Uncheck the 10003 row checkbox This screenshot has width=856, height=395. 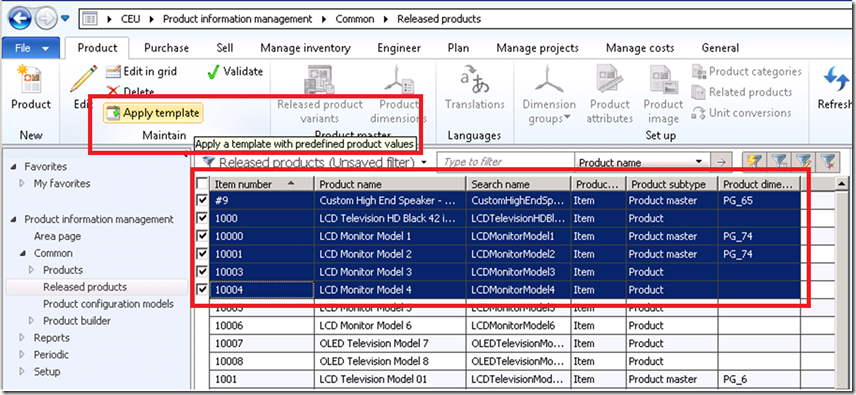click(x=202, y=272)
